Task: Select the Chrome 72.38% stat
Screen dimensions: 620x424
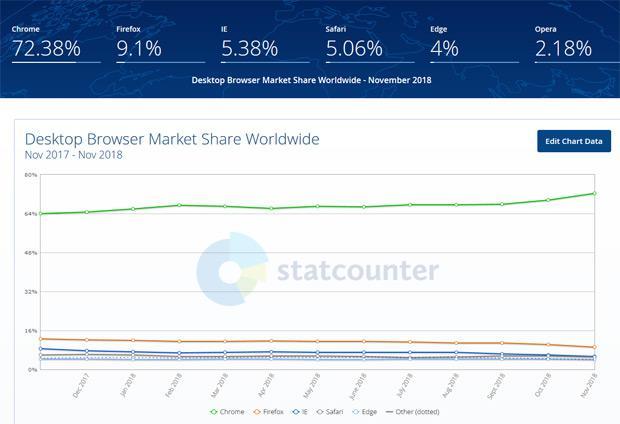Action: point(56,44)
